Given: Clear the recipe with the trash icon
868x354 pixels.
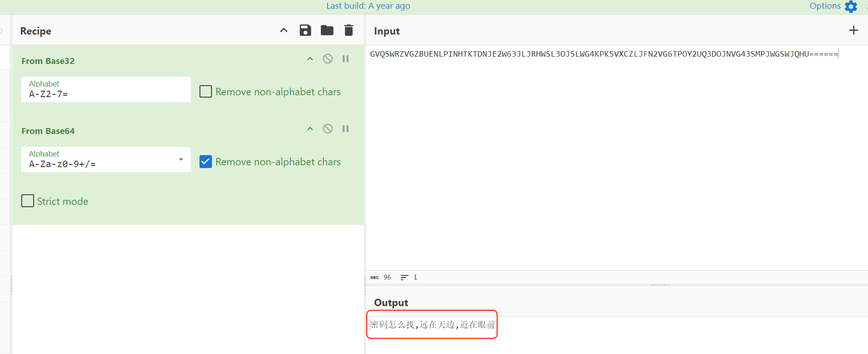Looking at the screenshot, I should [x=349, y=30].
